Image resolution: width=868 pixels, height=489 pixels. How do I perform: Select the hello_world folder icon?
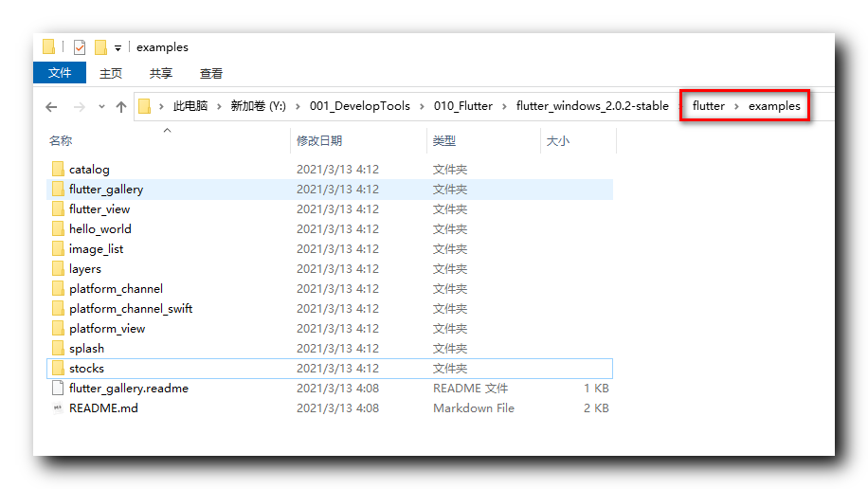[58, 228]
